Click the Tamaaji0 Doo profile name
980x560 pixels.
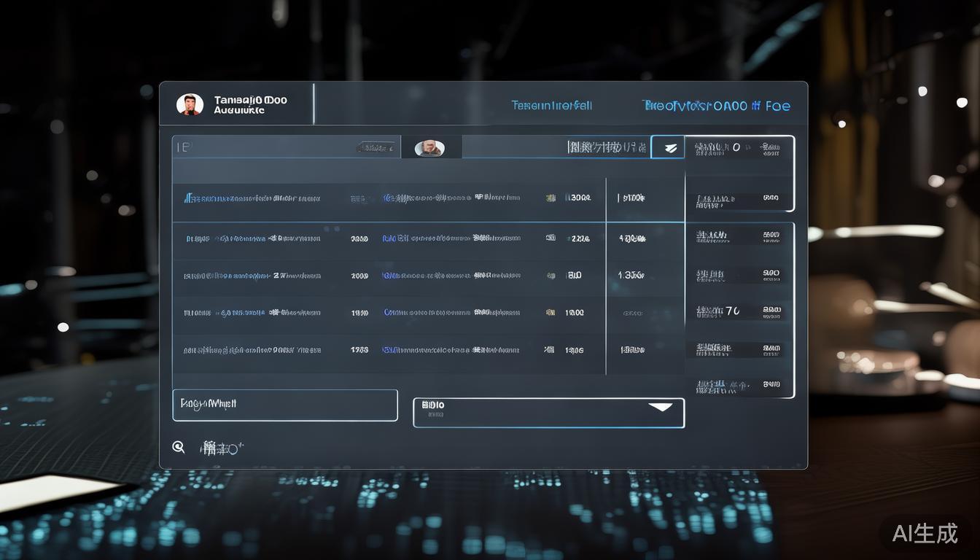coord(250,100)
